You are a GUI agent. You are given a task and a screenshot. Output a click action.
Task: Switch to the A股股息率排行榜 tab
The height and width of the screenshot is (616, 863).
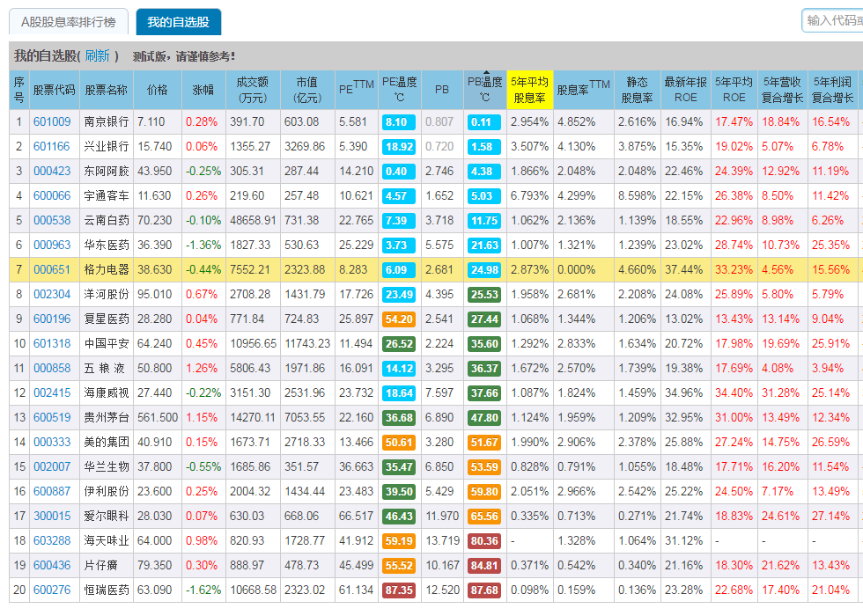[x=69, y=22]
